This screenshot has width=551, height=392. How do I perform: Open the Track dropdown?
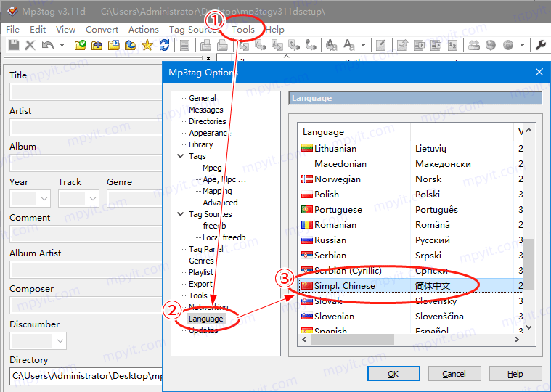tap(92, 198)
